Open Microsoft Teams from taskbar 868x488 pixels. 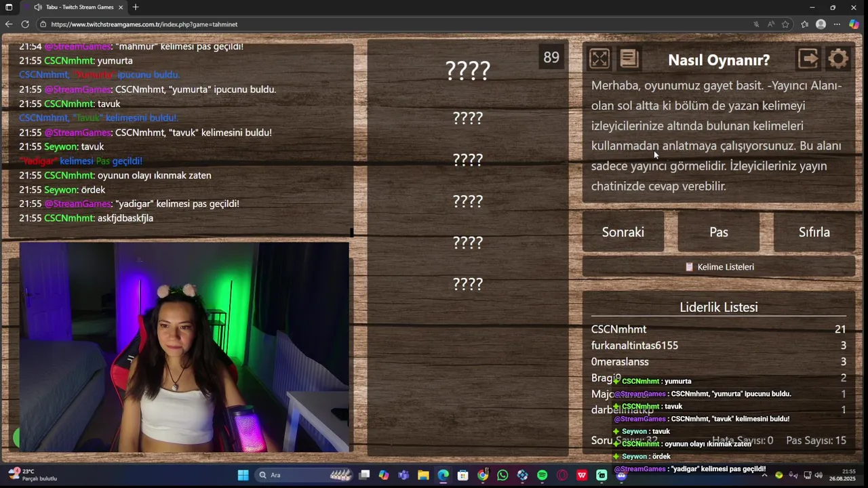tap(403, 475)
